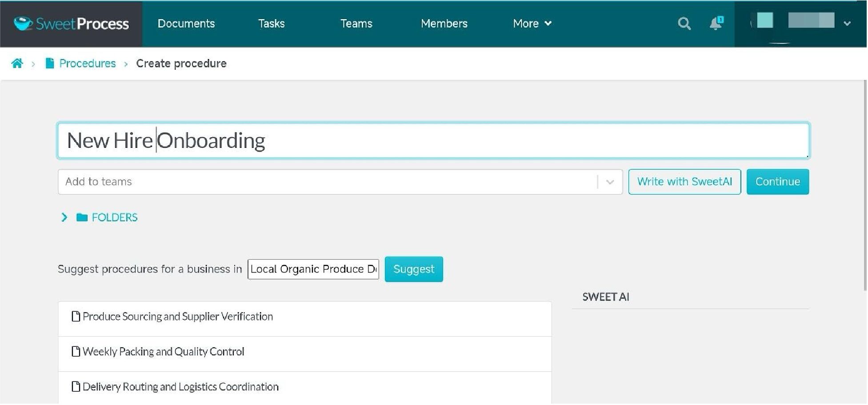Click in the procedure title field
This screenshot has width=868, height=405.
point(434,141)
